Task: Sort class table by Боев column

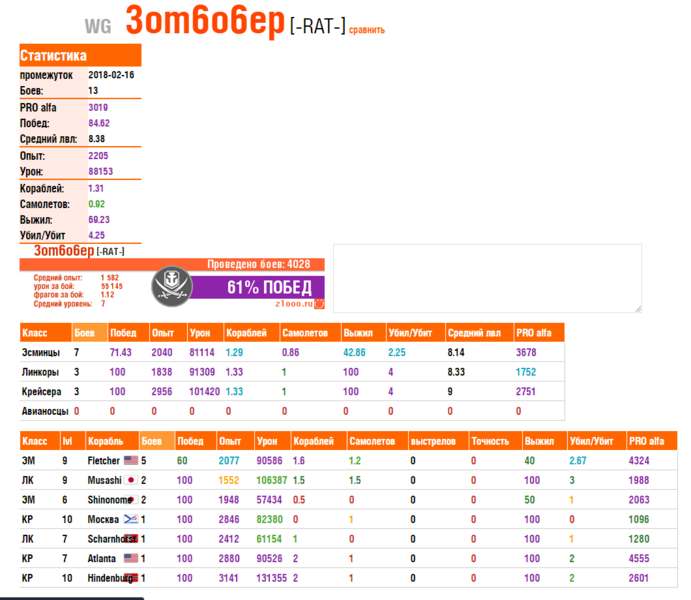Action: (x=89, y=333)
